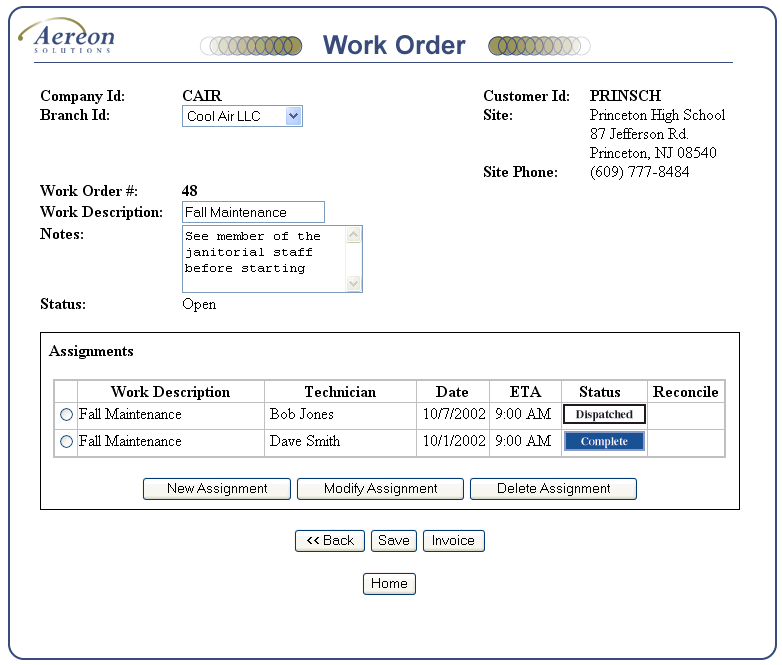
Task: Save the work order
Action: tap(394, 541)
